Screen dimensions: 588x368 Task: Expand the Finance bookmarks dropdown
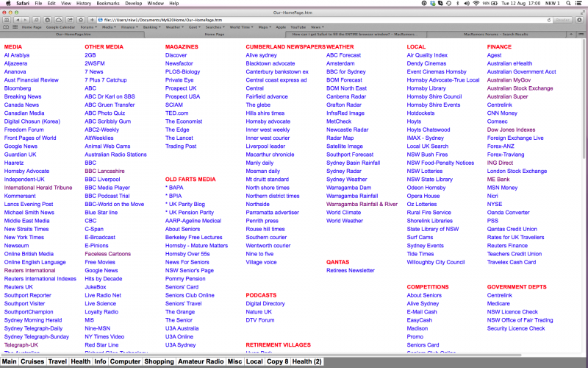[x=129, y=27]
